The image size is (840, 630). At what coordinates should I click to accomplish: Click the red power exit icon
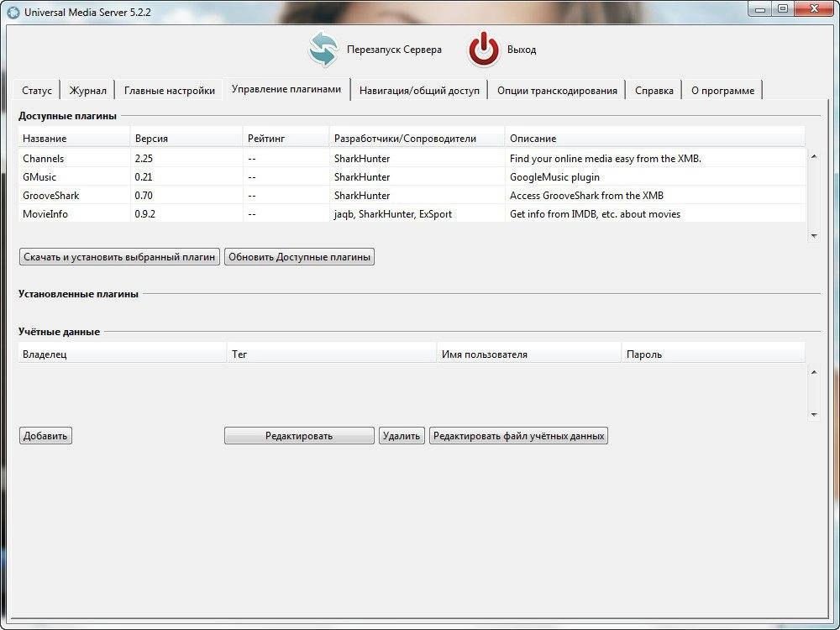coord(485,50)
